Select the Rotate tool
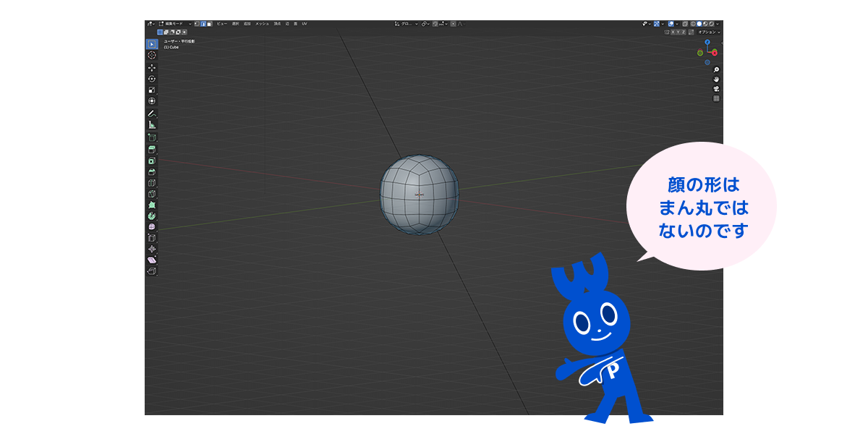Screen dimensions: 868x434 coord(152,79)
